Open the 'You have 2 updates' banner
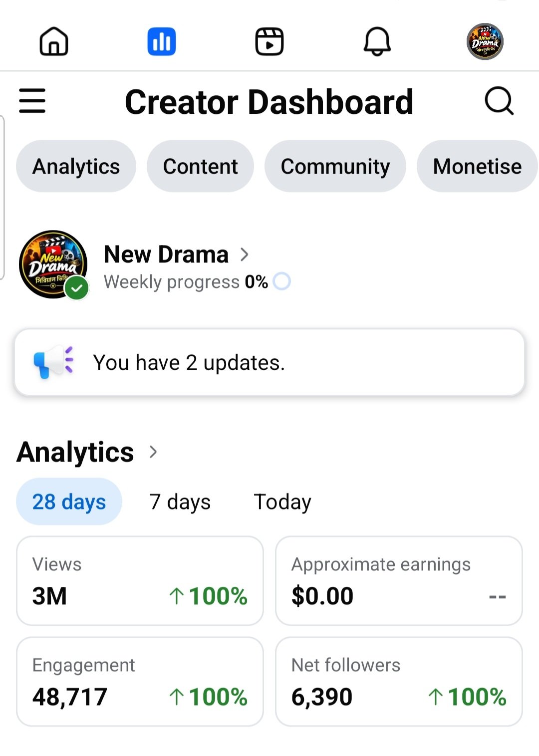The width and height of the screenshot is (539, 756). (269, 362)
